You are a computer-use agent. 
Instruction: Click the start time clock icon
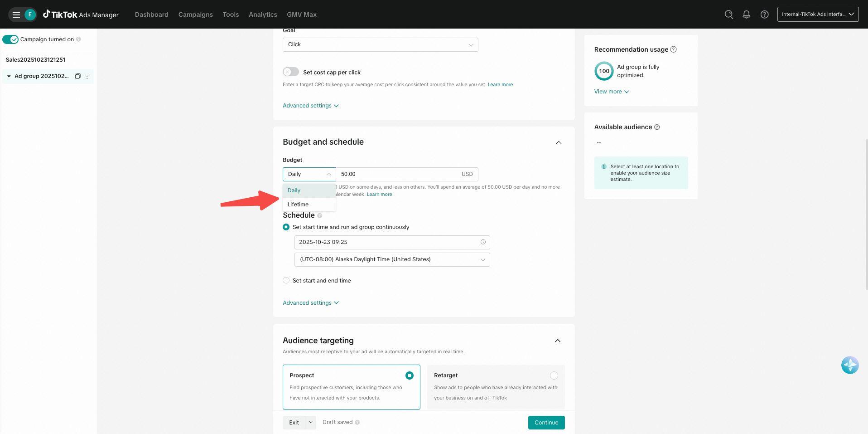483,242
